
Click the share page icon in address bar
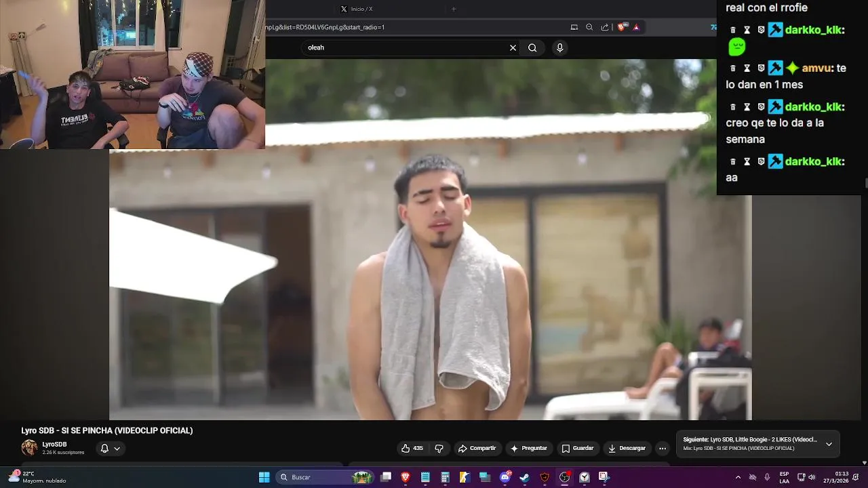[605, 27]
